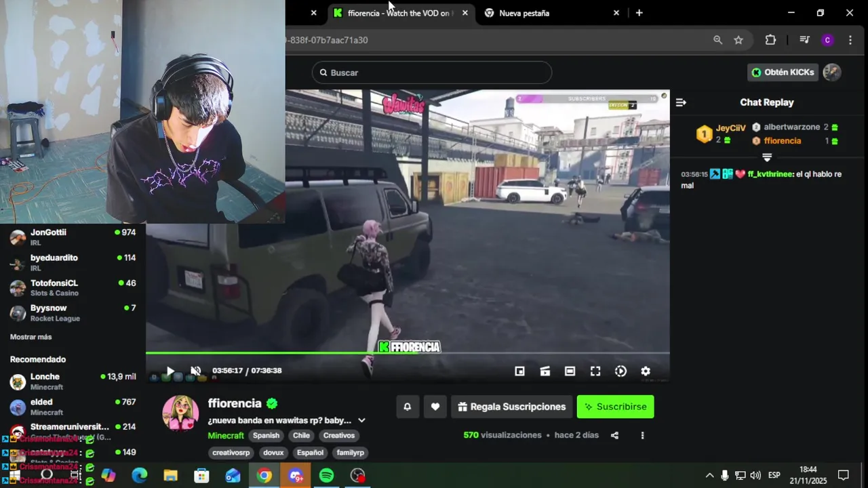Toggle theater mode in the player
The height and width of the screenshot is (488, 868).
pos(570,371)
